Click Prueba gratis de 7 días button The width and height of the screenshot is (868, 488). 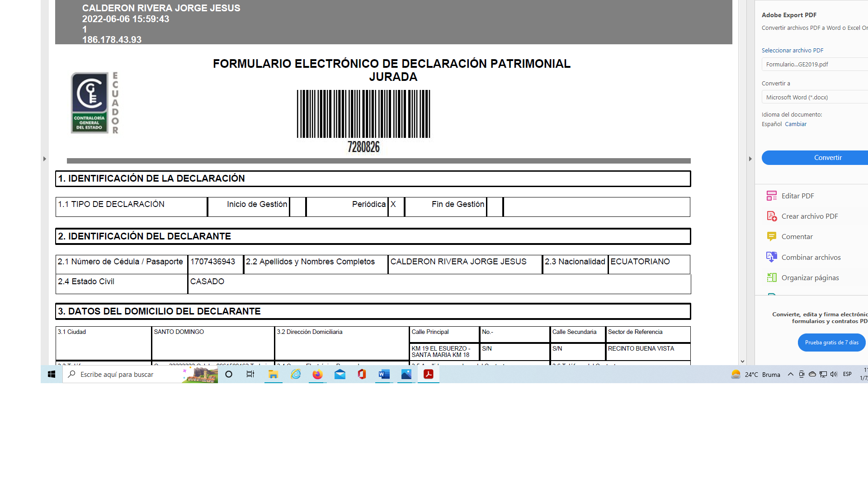click(831, 343)
